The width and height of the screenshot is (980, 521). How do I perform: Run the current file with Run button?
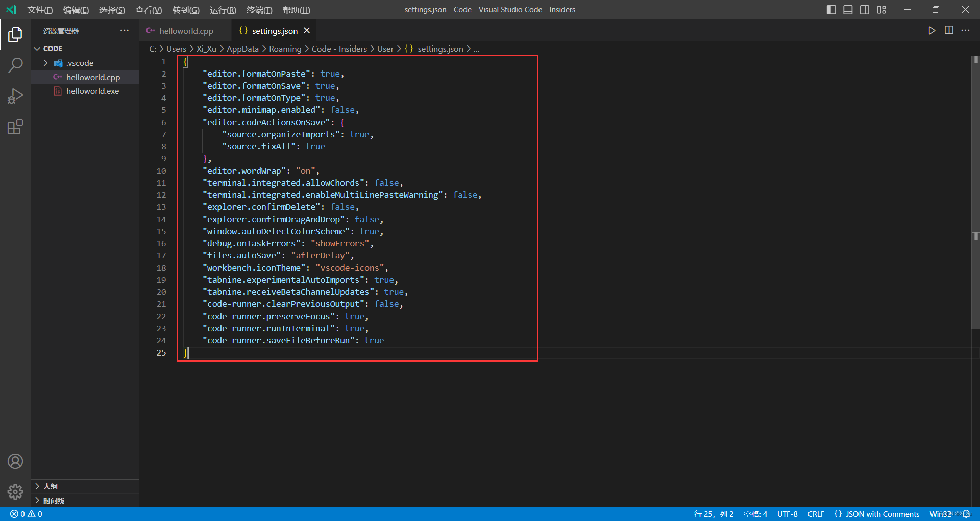coord(932,30)
